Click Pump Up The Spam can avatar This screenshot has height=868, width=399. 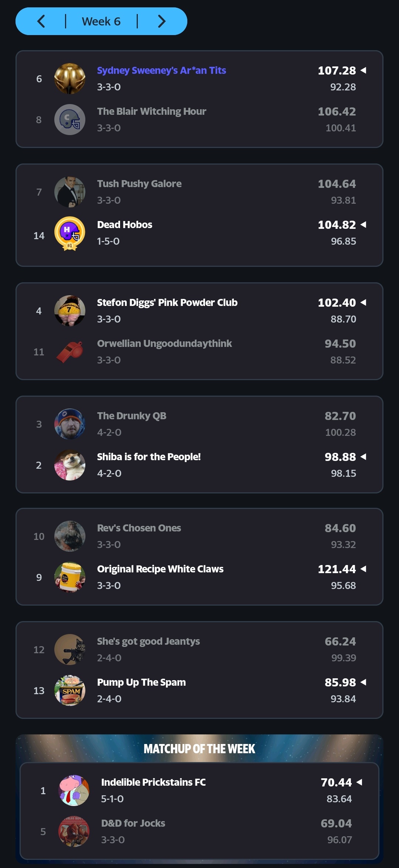(x=70, y=690)
